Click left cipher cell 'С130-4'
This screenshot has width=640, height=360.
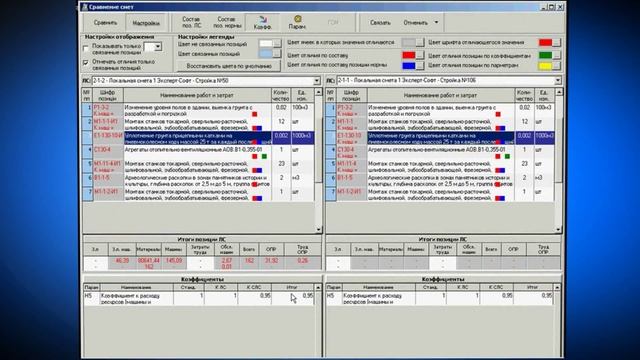108,152
